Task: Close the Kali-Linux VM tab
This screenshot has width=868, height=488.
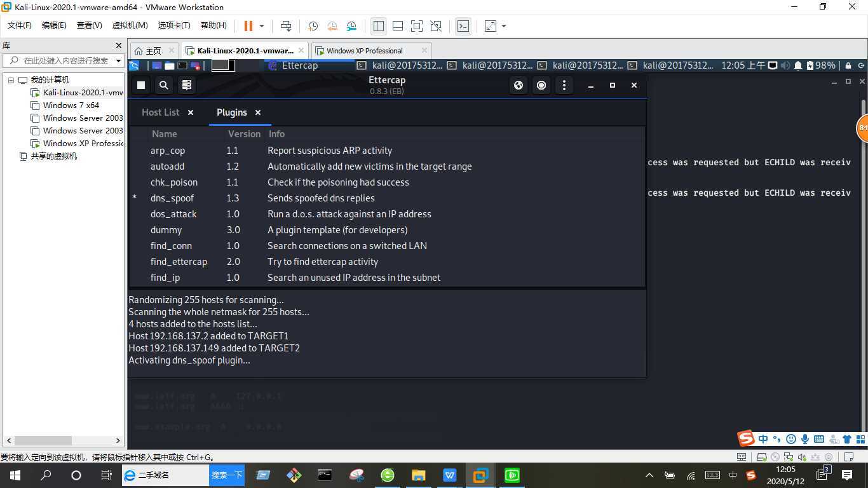Action: [301, 50]
